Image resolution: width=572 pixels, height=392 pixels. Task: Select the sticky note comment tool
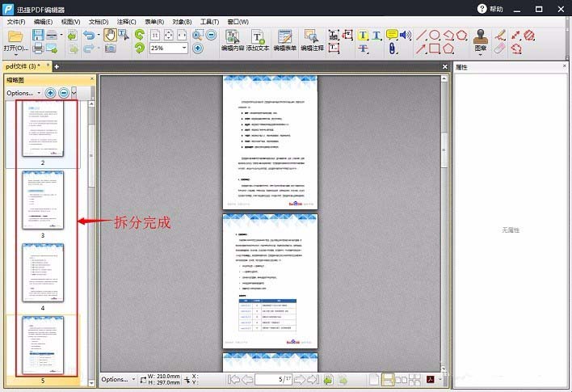[x=392, y=35]
